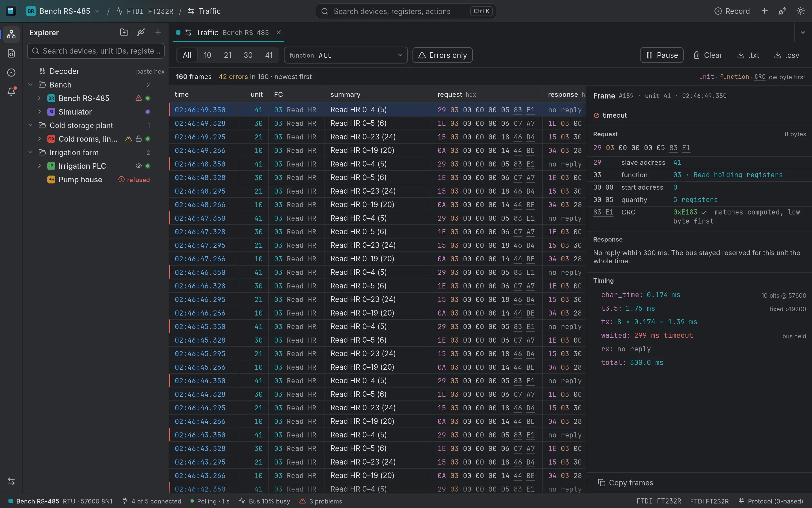Click the FTDI FT232R breadcrumb
This screenshot has height=508, width=812.
click(145, 11)
